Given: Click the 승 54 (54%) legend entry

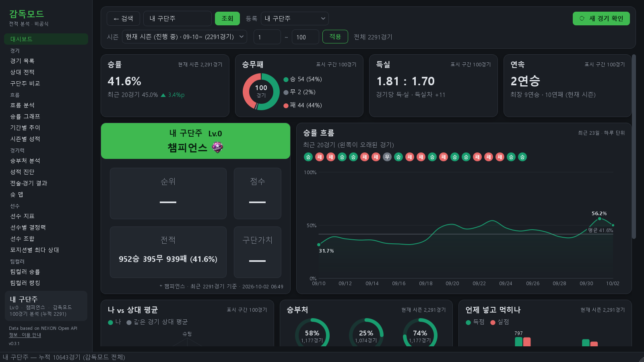Looking at the screenshot, I should tap(303, 79).
